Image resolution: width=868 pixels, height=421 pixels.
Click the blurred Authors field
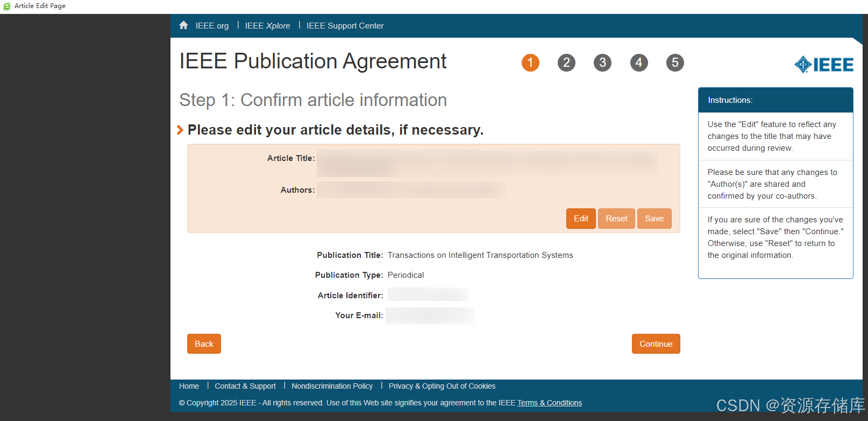coord(411,190)
